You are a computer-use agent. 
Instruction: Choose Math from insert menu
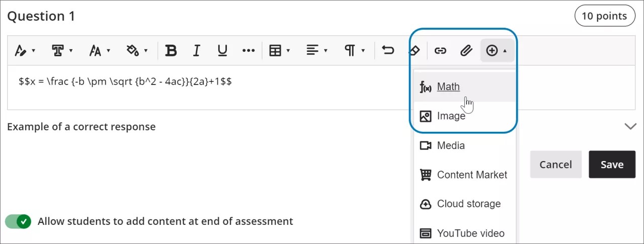(448, 87)
